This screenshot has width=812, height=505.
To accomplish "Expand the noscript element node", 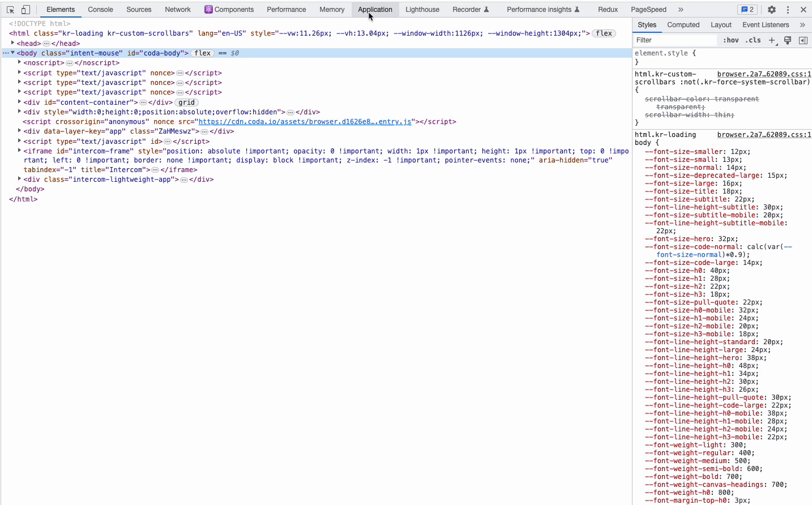I will [19, 62].
